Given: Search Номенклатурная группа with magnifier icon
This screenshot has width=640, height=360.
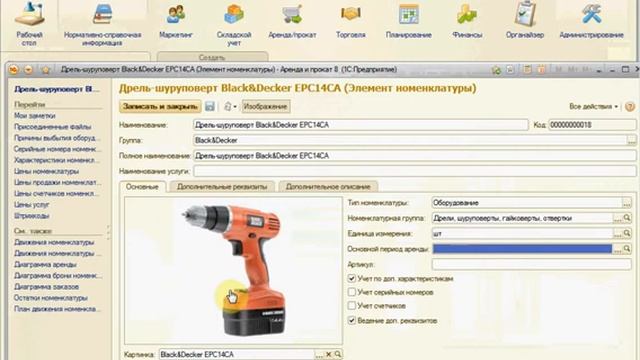Looking at the screenshot, I should (627, 218).
